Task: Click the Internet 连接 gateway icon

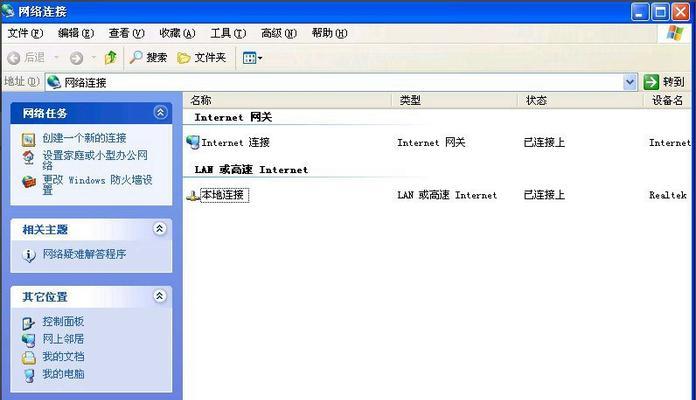Action: point(193,143)
